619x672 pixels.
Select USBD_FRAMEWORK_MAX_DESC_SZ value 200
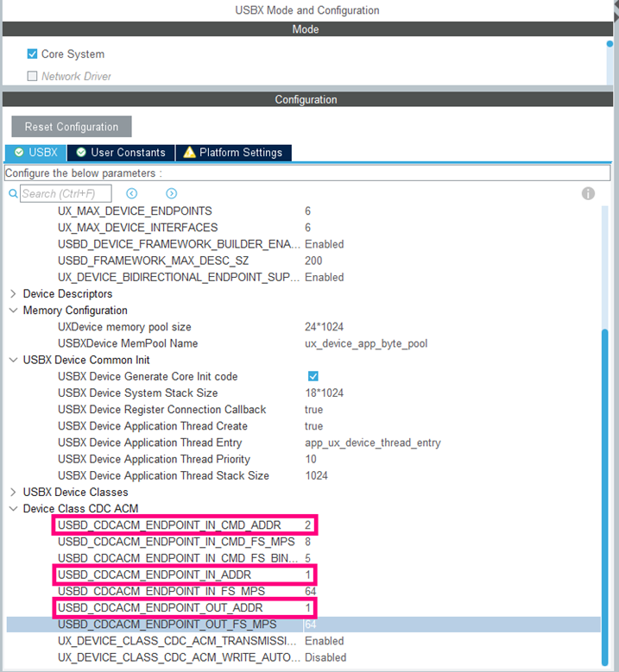pos(313,261)
